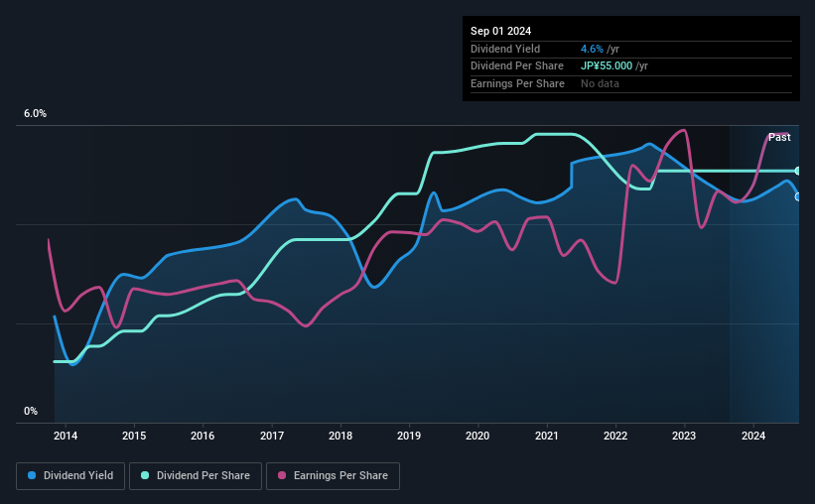This screenshot has height=504, width=815.
Task: Click the Sep 01 2024 tooltip date header
Action: point(501,31)
